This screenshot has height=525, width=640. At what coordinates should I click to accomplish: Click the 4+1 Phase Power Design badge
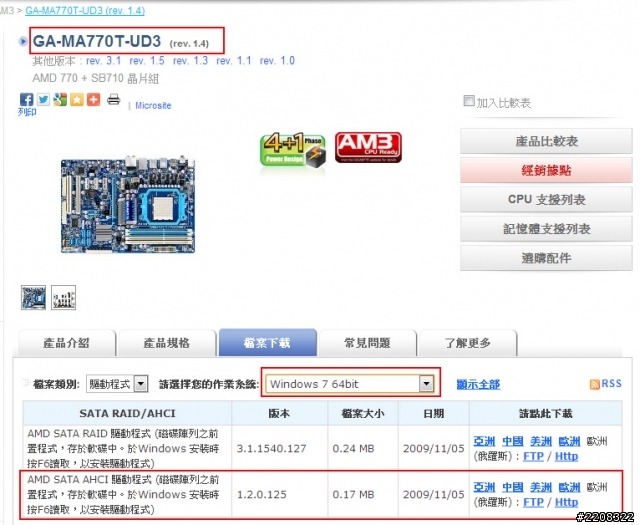(x=293, y=150)
